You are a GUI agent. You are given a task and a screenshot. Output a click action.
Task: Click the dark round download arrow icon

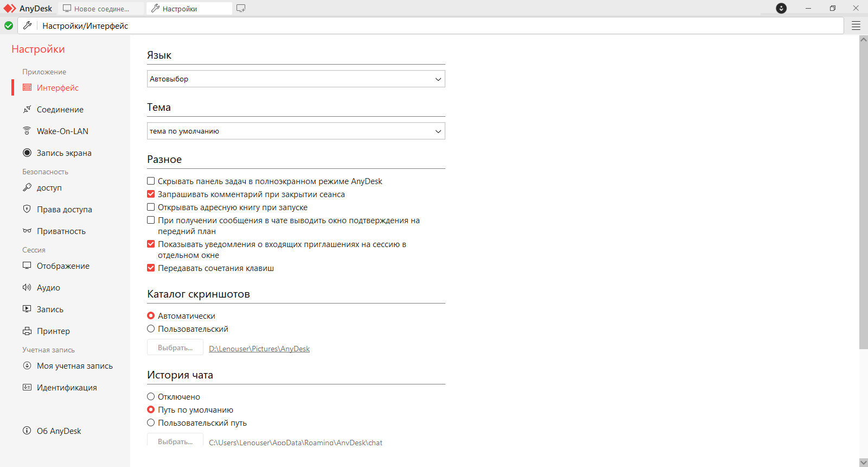(x=781, y=8)
